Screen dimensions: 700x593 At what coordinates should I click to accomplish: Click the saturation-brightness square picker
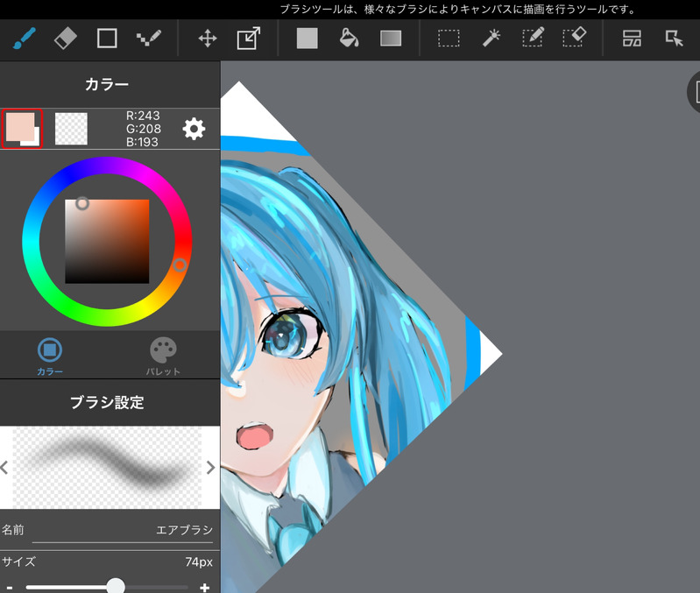[107, 242]
